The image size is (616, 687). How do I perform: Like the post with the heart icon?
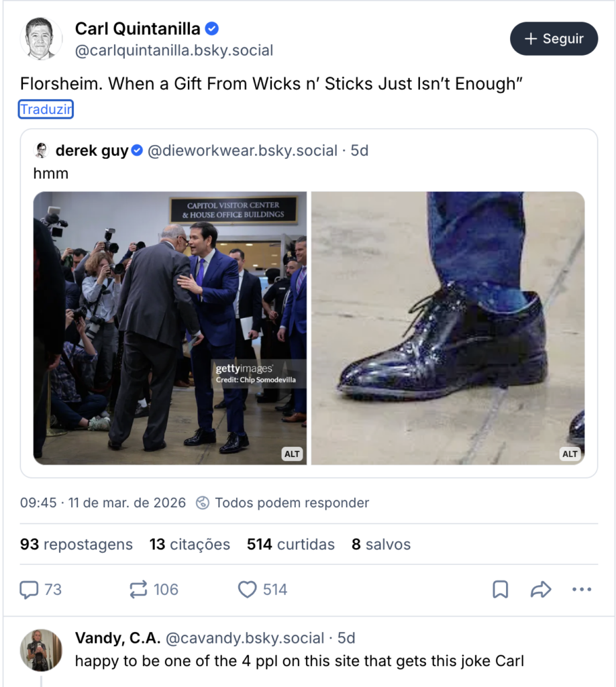(x=249, y=589)
